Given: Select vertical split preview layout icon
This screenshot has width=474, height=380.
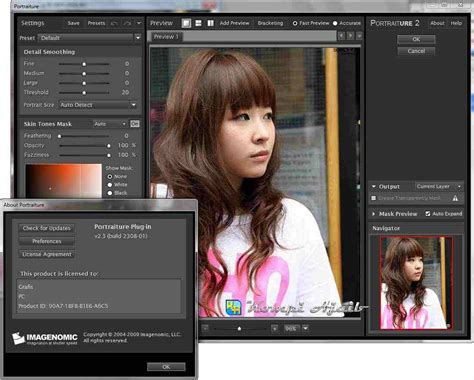Looking at the screenshot, I should click(210, 23).
